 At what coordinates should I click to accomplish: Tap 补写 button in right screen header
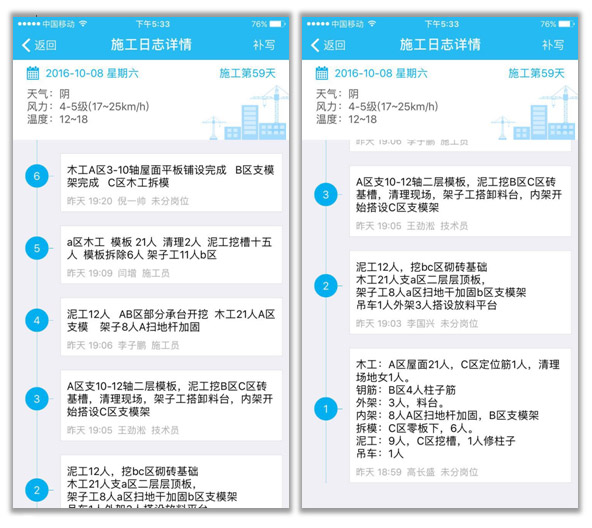(553, 45)
